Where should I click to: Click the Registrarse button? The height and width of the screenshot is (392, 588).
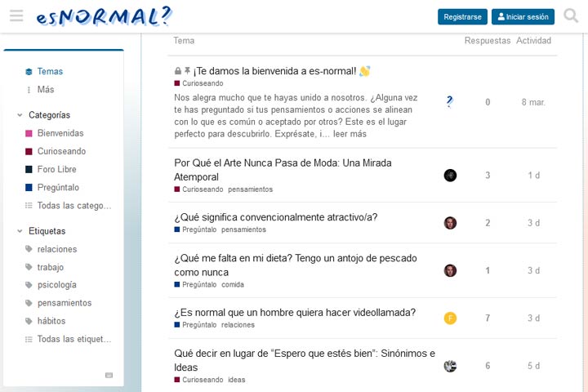[462, 17]
